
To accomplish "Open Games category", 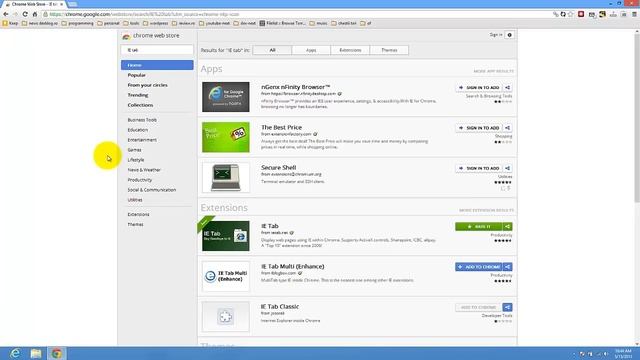I will [x=134, y=150].
